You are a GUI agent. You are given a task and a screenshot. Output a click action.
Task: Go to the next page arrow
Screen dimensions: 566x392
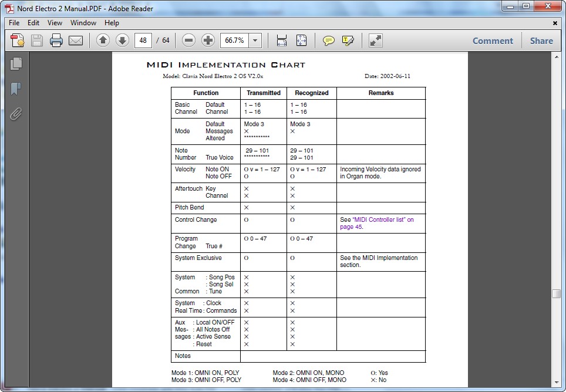click(122, 40)
